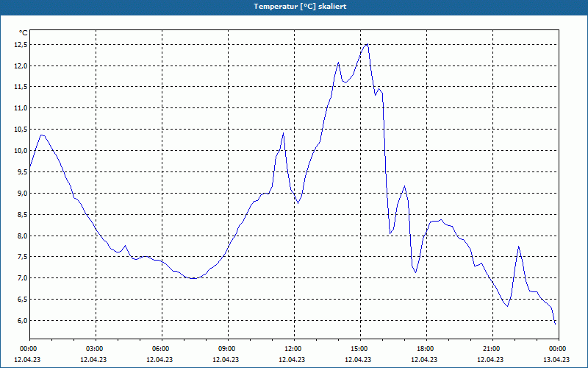Viewport: 588px width, 368px height.
Task: Click the 9,0 y-axis value
Action: click(22, 193)
